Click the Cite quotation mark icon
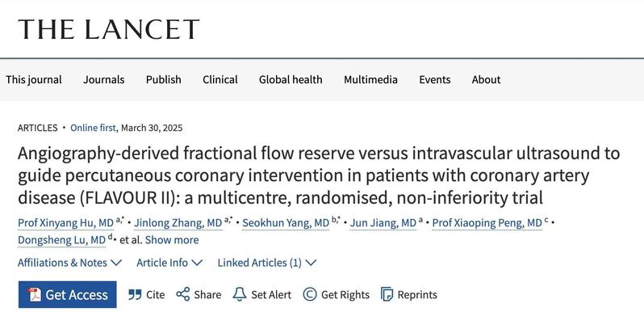The image size is (644, 312). [x=135, y=295]
